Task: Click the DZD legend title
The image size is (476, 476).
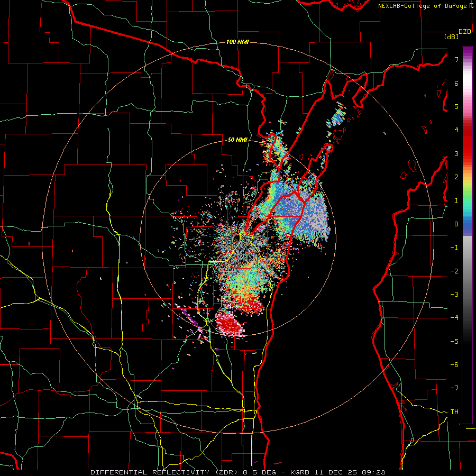Action: coord(465,32)
